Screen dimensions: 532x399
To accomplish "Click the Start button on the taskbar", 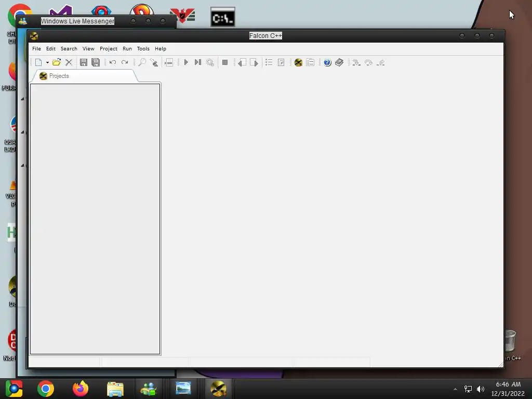I will click(x=14, y=389).
